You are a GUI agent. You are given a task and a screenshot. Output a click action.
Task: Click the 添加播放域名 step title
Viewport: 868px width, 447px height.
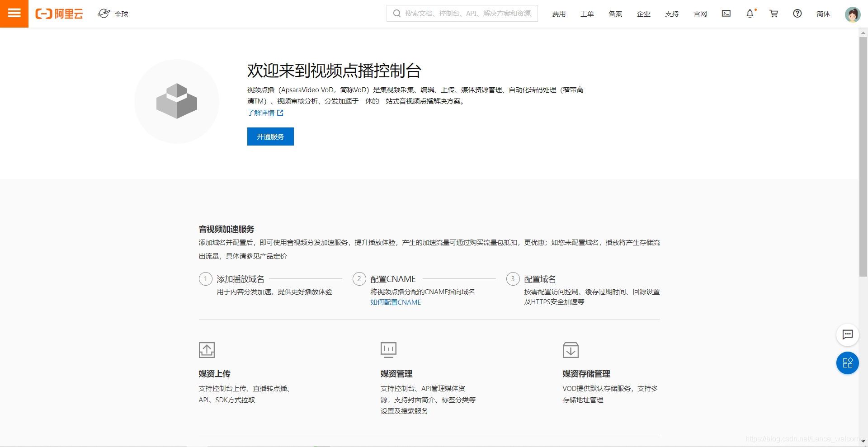241,279
